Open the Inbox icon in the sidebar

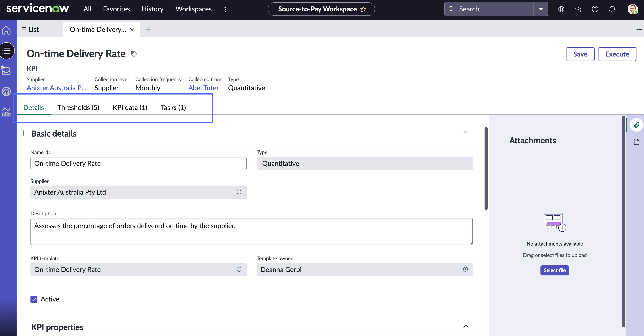point(6,71)
